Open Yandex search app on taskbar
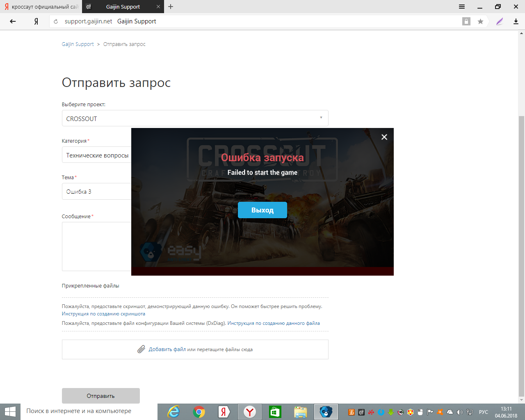Screen dimensions: 525x420 click(224, 412)
